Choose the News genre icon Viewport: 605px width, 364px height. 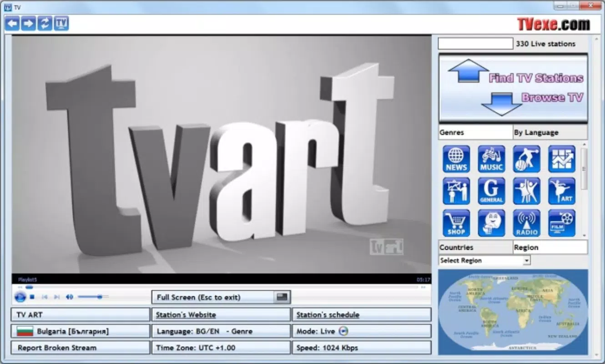(456, 159)
